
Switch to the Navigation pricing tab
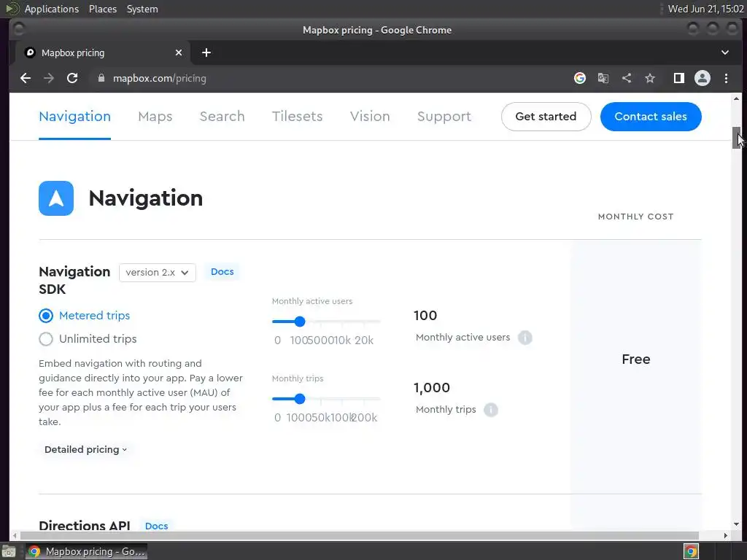pyautogui.click(x=75, y=117)
